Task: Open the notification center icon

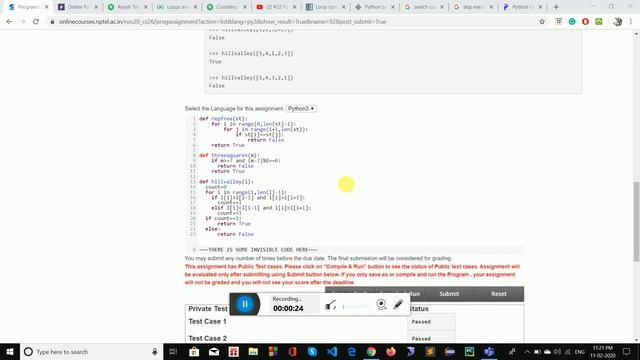Action: click(627, 351)
